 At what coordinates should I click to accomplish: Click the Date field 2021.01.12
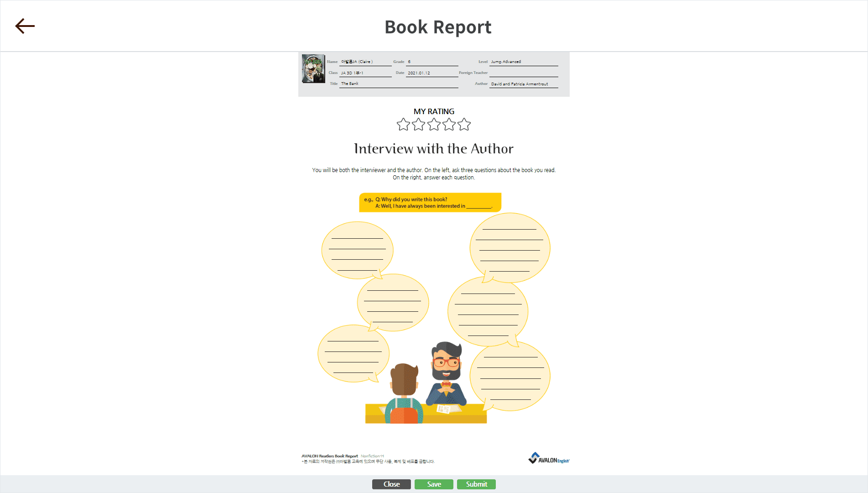[432, 73]
